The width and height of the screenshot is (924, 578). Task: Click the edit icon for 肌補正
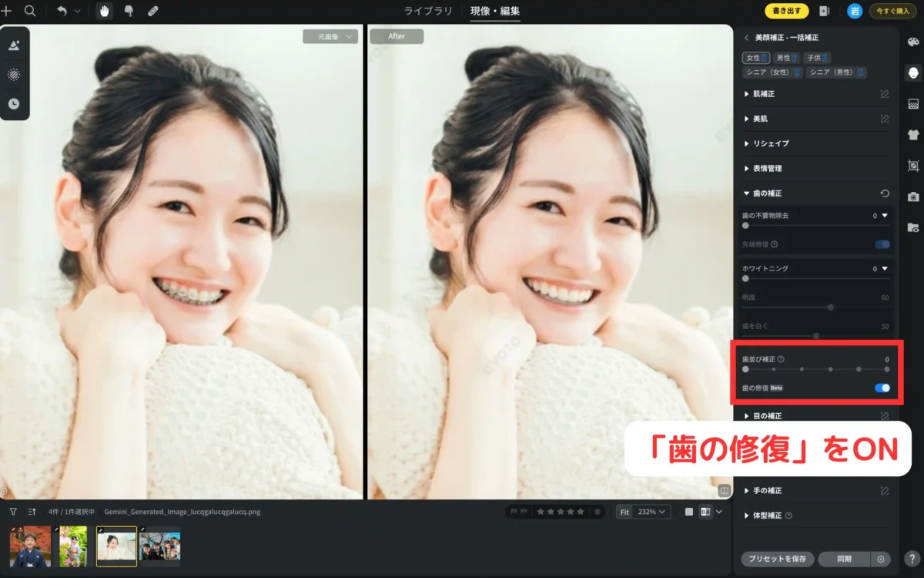pyautogui.click(x=885, y=94)
